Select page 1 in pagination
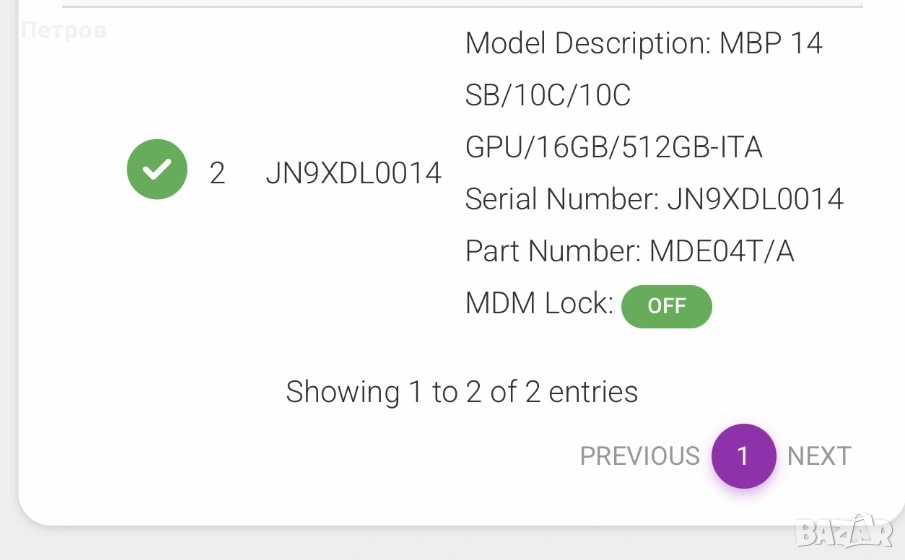 [x=743, y=456]
